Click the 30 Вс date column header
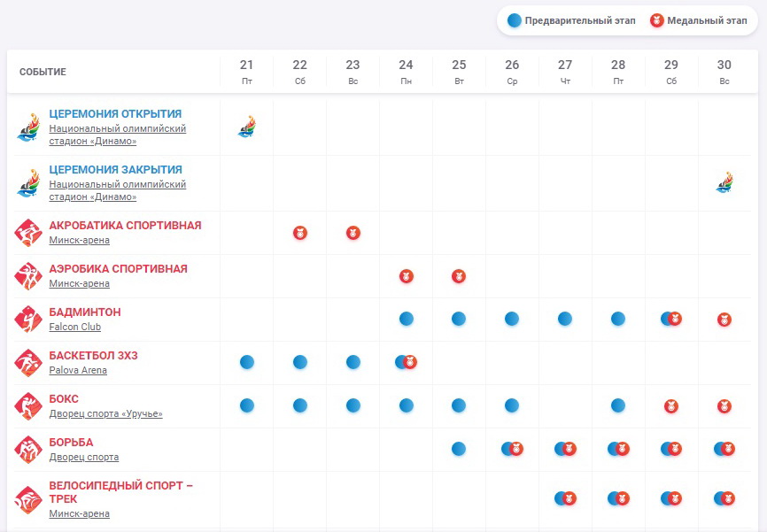The width and height of the screenshot is (767, 532). coord(724,72)
